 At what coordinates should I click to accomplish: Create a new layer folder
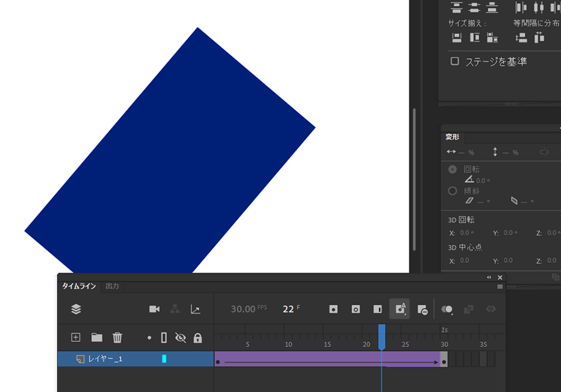pyautogui.click(x=97, y=338)
